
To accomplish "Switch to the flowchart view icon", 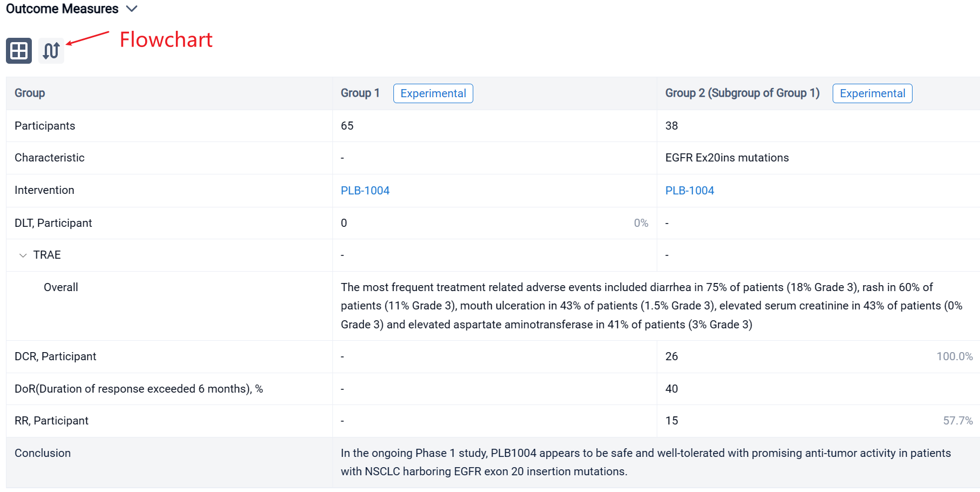I will [x=51, y=51].
